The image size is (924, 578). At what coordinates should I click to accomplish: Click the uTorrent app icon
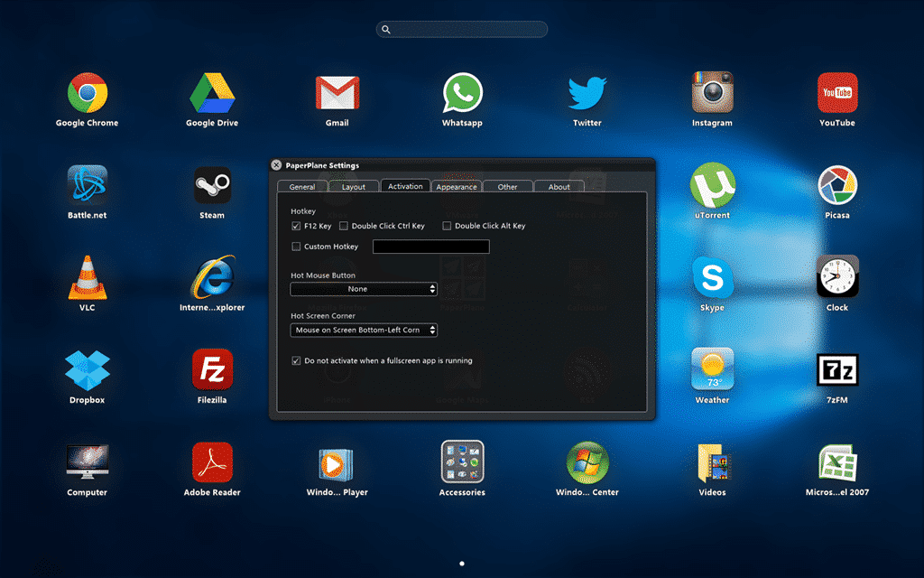pos(712,185)
